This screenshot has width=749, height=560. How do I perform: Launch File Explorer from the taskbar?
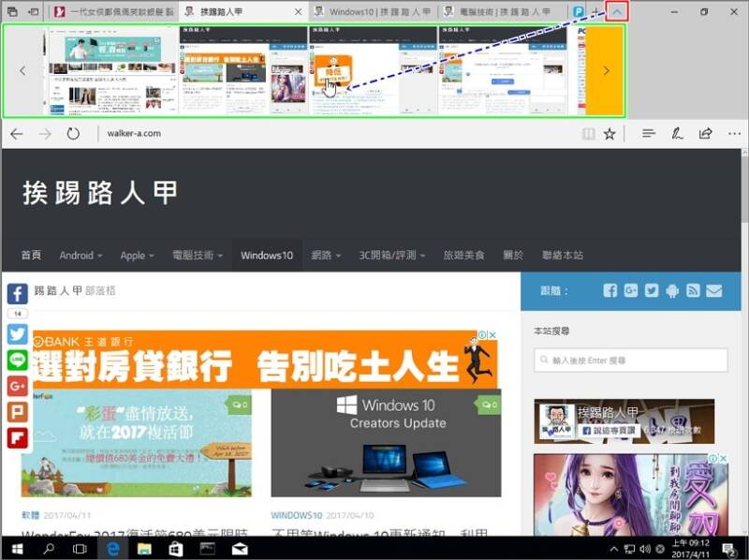[x=144, y=549]
